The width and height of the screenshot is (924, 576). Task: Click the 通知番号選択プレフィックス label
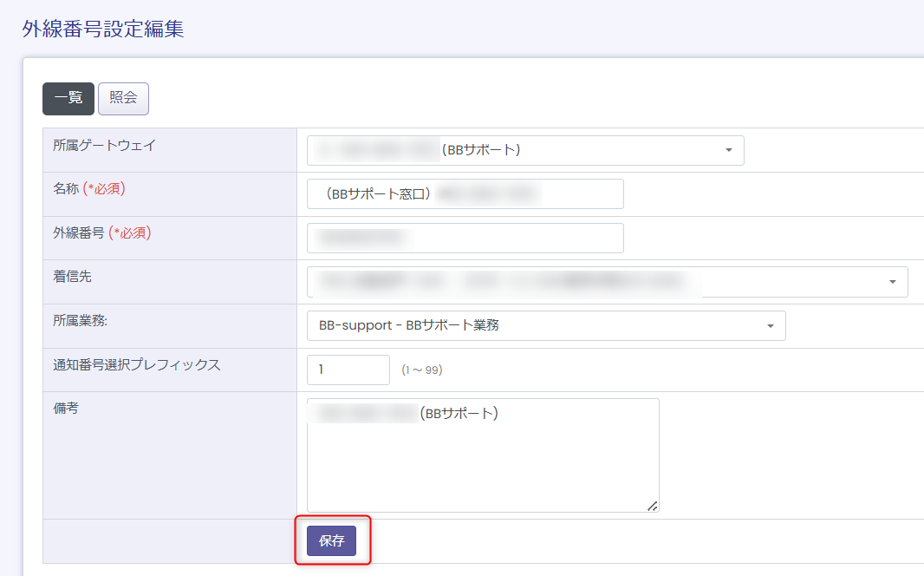[x=137, y=365]
